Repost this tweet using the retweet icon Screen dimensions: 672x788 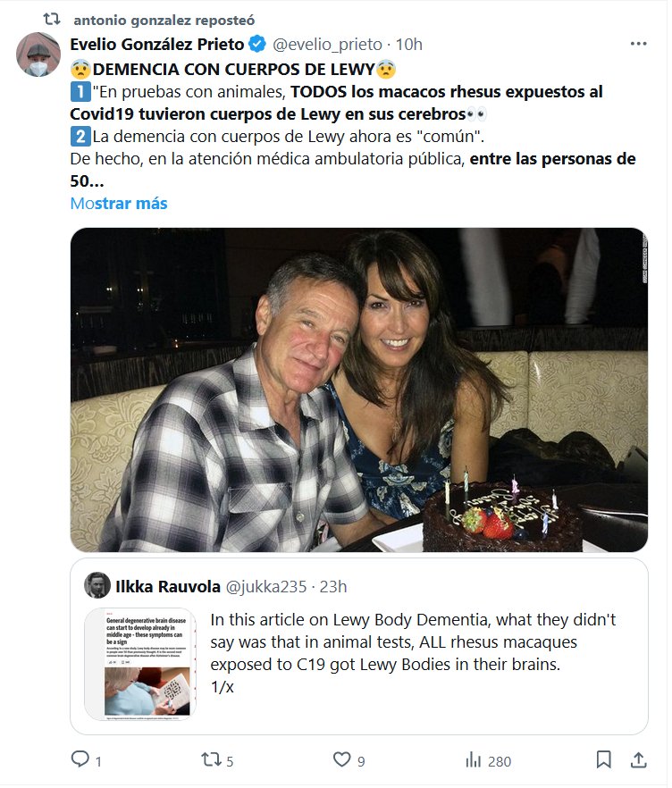point(211,760)
